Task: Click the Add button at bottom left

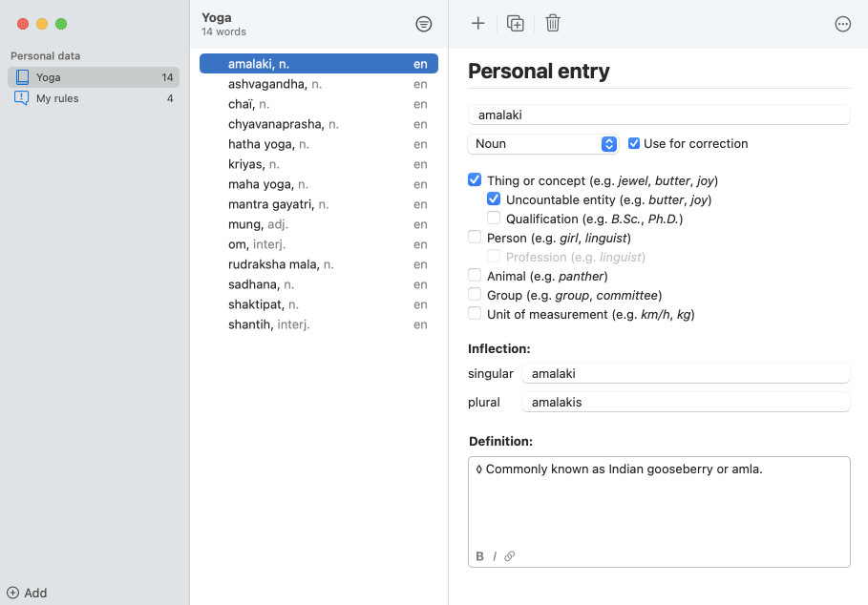Action: pos(27,593)
